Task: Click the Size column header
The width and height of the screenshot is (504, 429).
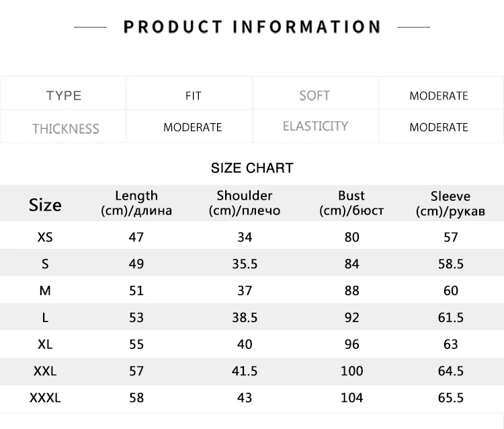Action: 45,204
